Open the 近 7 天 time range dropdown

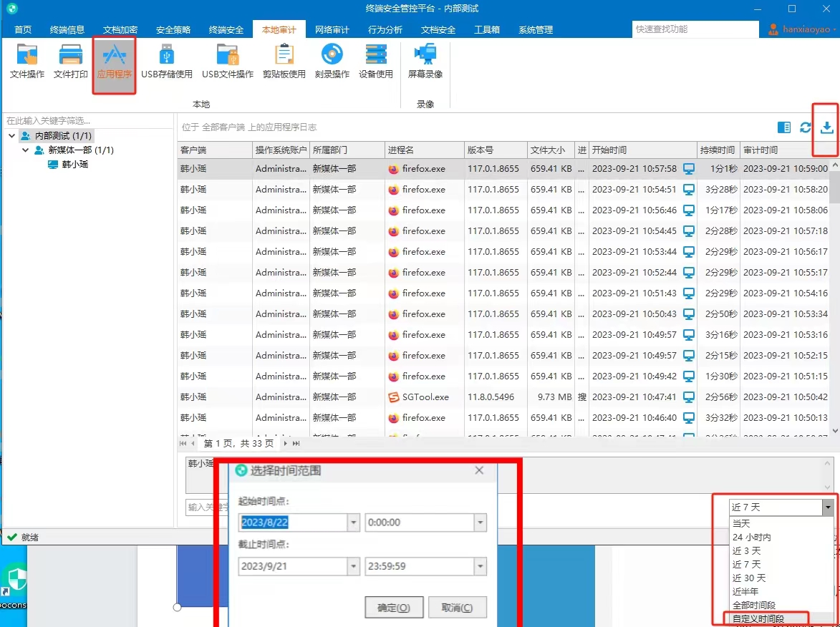click(x=781, y=507)
